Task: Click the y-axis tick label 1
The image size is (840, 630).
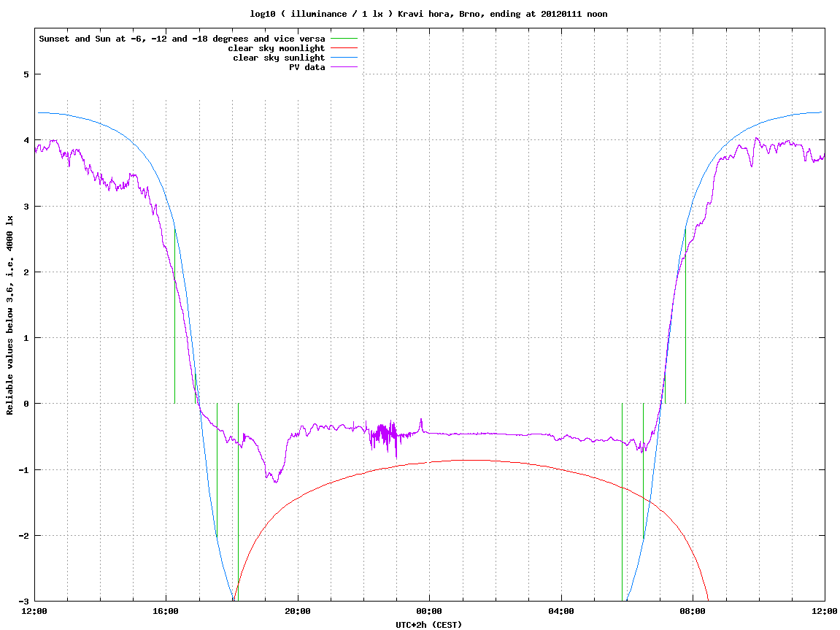Action: (26, 338)
